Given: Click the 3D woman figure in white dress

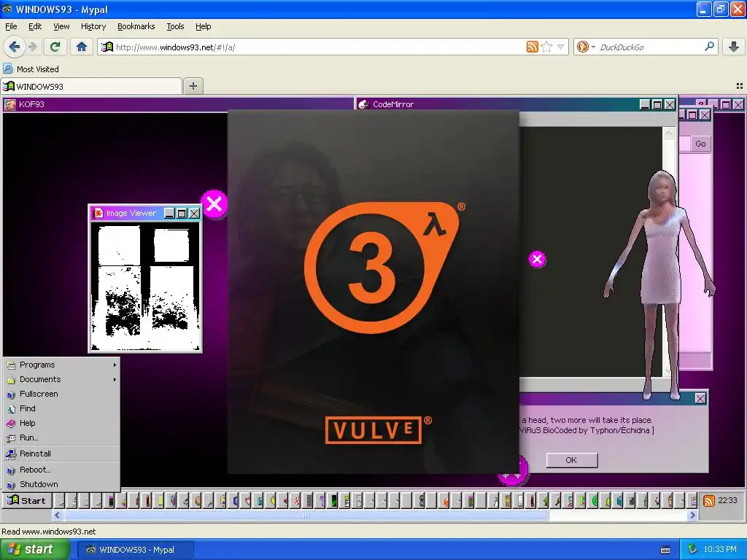Looking at the screenshot, I should 659,285.
